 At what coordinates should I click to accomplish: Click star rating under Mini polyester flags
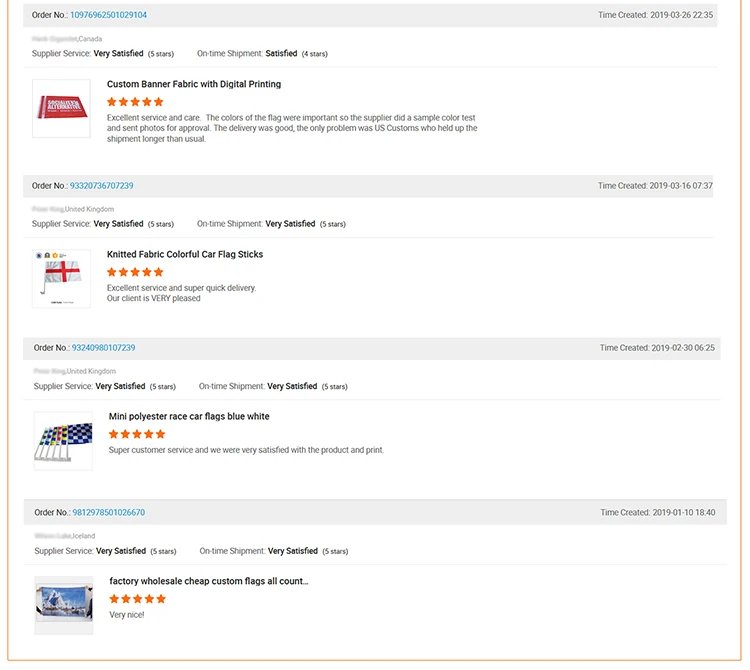pos(137,434)
